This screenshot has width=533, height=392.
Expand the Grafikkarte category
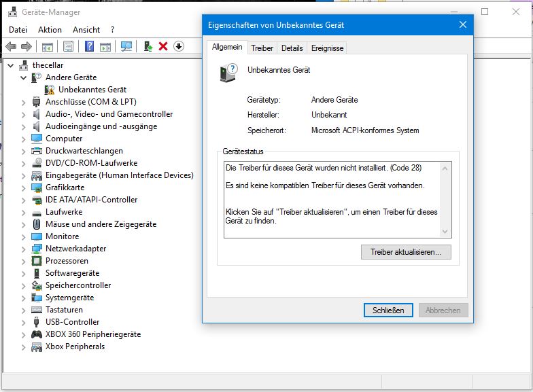click(23, 188)
